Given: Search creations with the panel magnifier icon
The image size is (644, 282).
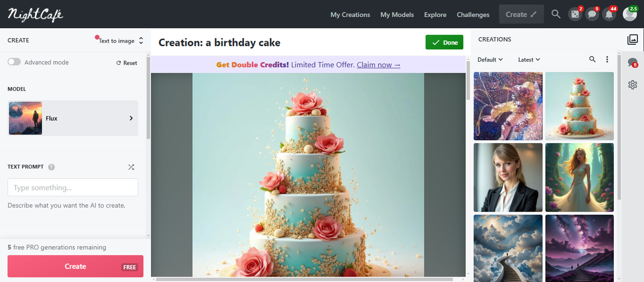Looking at the screenshot, I should [592, 59].
